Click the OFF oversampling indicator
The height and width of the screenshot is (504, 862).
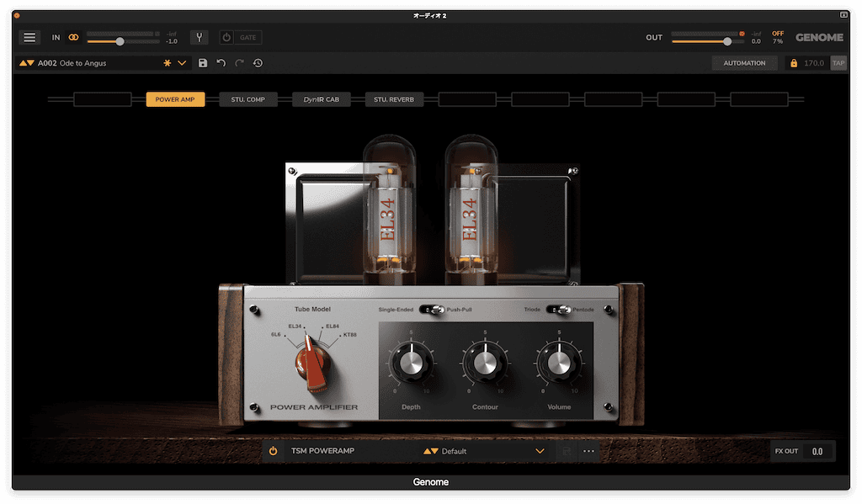pos(778,34)
